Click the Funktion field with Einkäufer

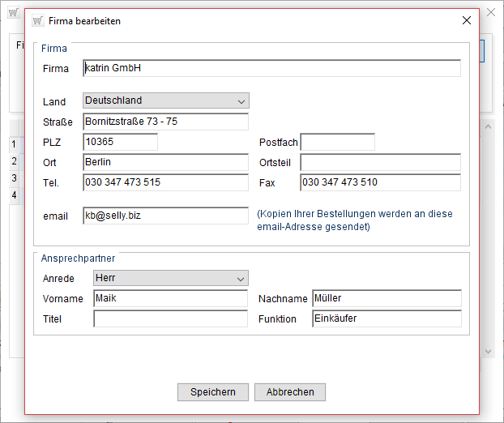pos(386,318)
